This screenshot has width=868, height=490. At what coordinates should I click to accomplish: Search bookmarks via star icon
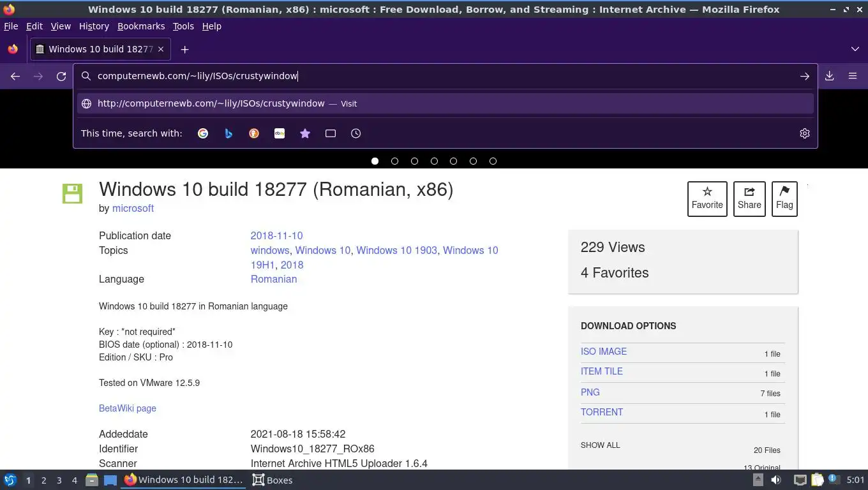point(305,133)
